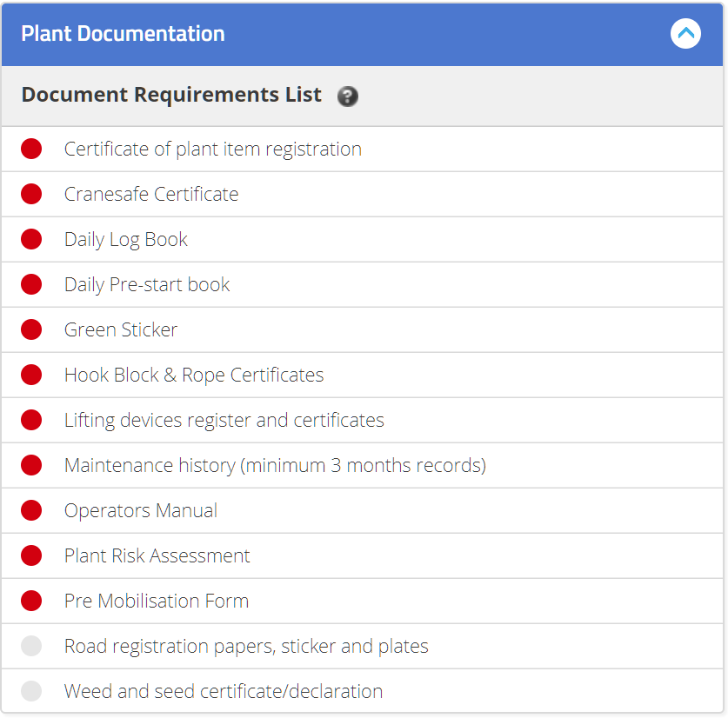Click red status dot for Cranesafe Certificate
The height and width of the screenshot is (718, 728).
(31, 194)
